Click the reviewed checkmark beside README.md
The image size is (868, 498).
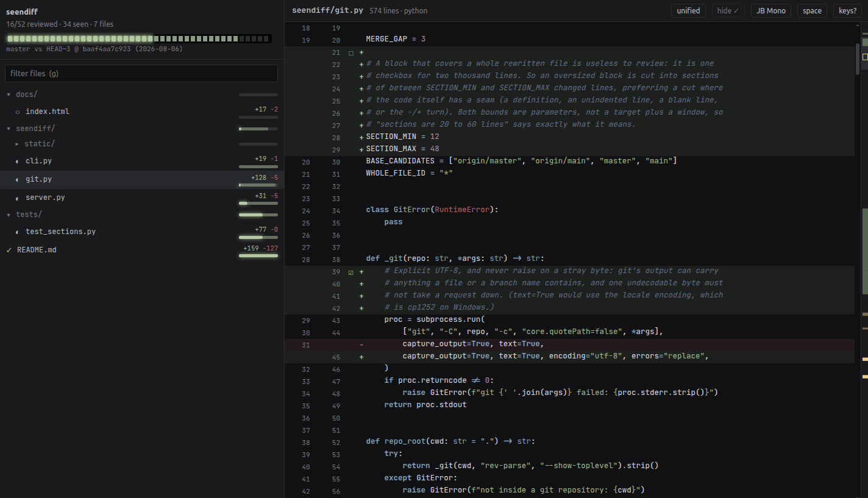tap(9, 250)
